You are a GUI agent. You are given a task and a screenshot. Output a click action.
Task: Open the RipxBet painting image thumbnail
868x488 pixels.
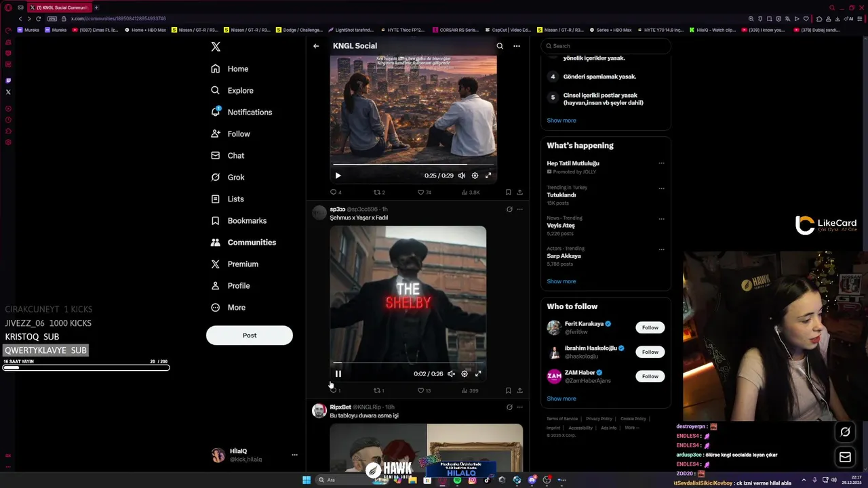click(475, 447)
